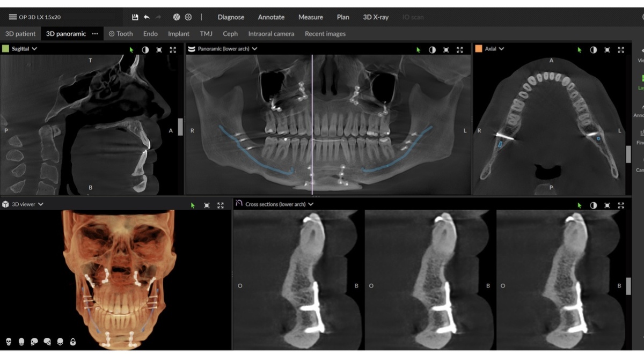Viewport: 644px width, 362px height.
Task: Open the Annotate tools
Action: (x=271, y=17)
